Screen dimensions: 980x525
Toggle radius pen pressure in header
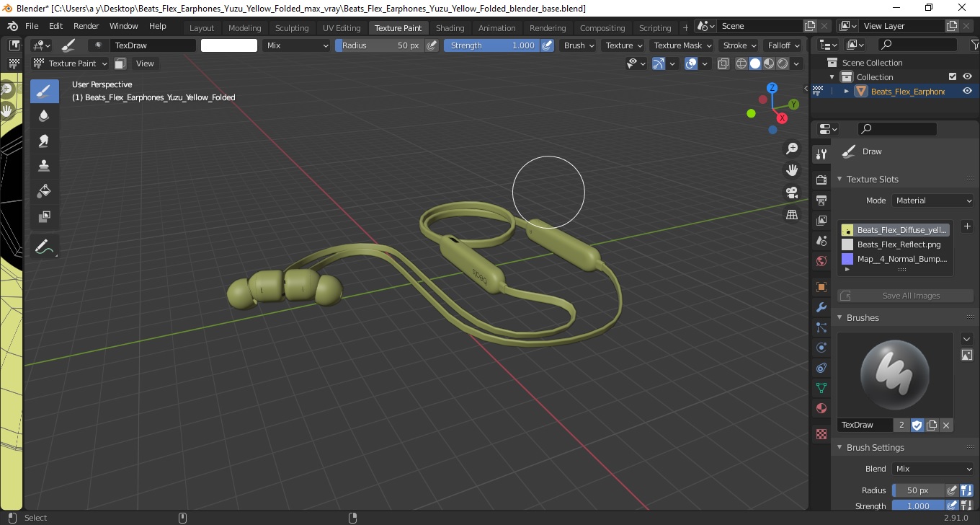pos(432,45)
